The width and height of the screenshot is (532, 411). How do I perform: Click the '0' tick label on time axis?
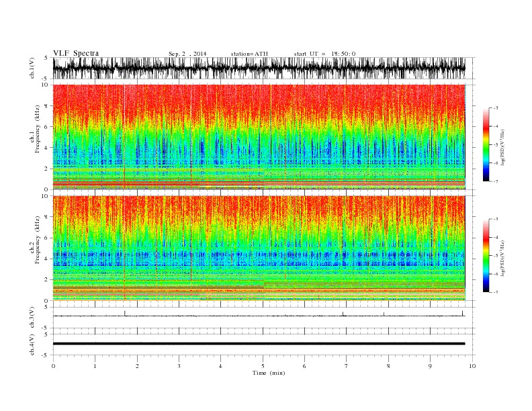tap(53, 366)
